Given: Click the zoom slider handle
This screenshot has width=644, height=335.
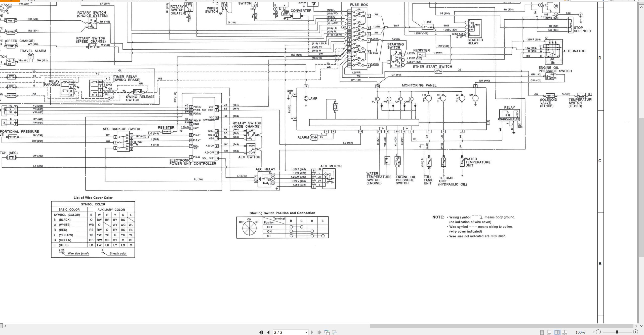Looking at the screenshot, I should pos(617,332).
